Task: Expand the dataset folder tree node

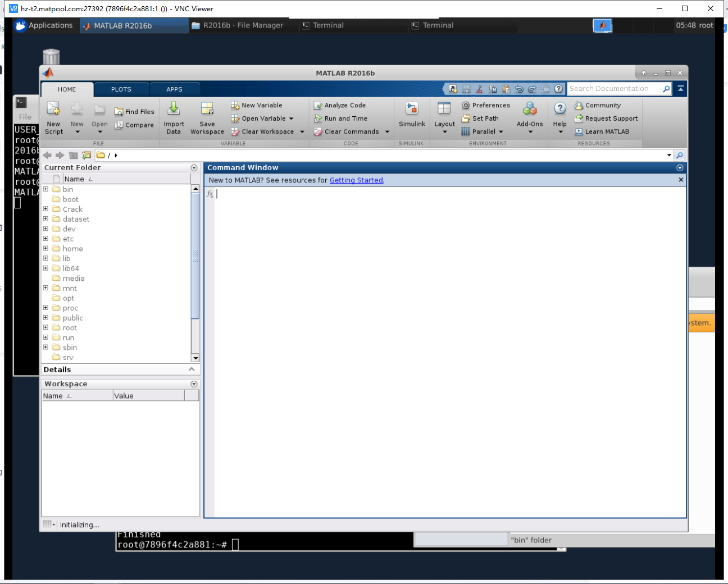Action: [46, 219]
